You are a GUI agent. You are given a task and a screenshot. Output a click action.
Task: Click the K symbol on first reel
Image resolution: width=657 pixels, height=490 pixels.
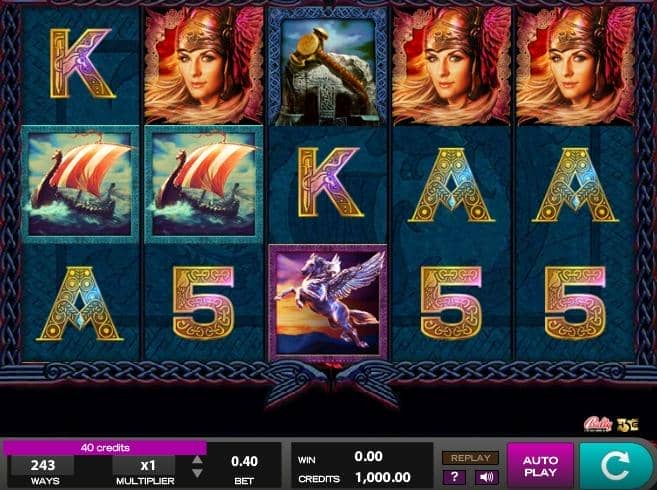click(x=82, y=64)
